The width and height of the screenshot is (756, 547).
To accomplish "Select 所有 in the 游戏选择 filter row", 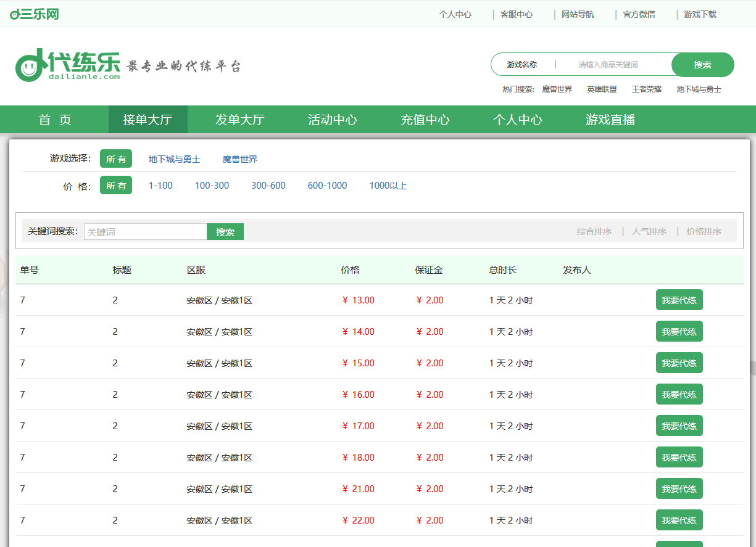I will click(x=116, y=159).
